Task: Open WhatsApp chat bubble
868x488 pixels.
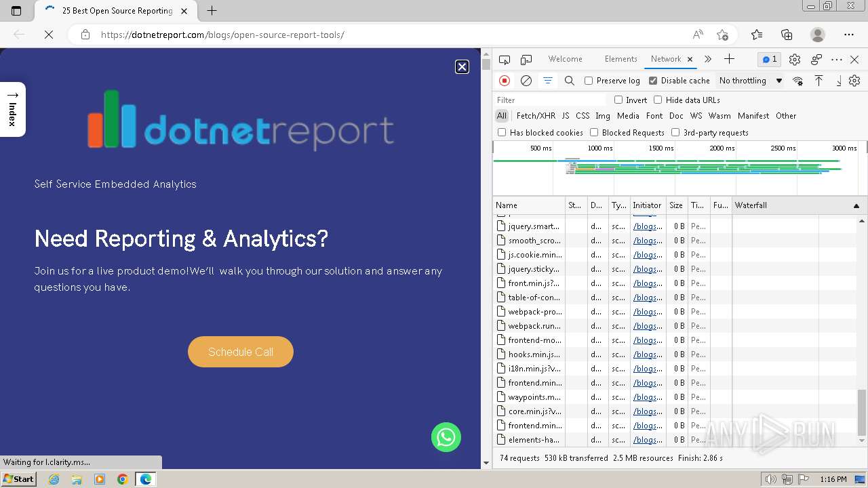Action: pos(446,437)
